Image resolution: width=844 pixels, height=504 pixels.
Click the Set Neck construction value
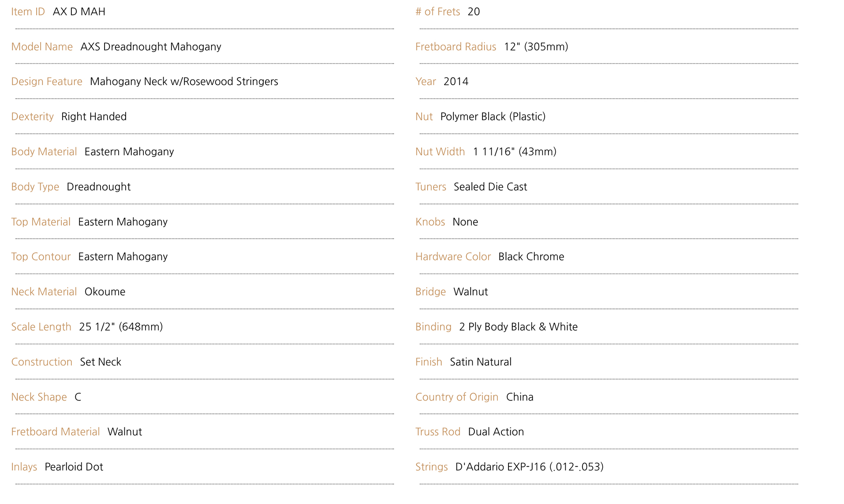pyautogui.click(x=101, y=362)
